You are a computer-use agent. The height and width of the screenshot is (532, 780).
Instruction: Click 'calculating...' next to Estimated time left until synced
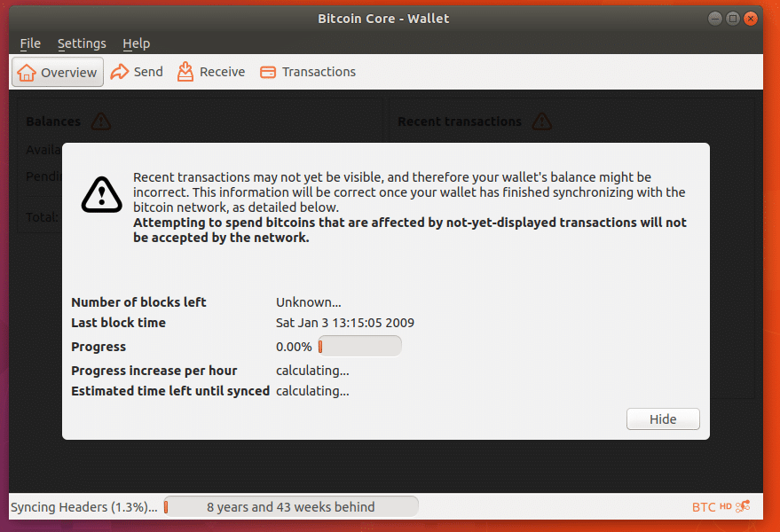[x=312, y=391]
